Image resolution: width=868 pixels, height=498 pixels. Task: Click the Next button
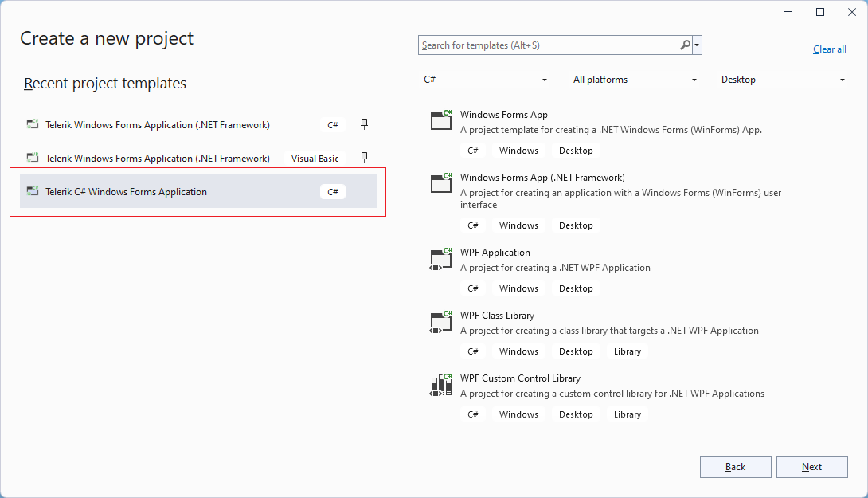811,467
